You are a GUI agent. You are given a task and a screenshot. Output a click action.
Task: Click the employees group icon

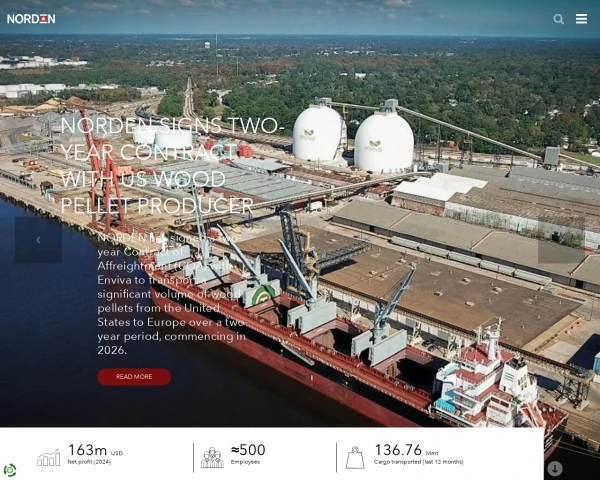coord(212,457)
